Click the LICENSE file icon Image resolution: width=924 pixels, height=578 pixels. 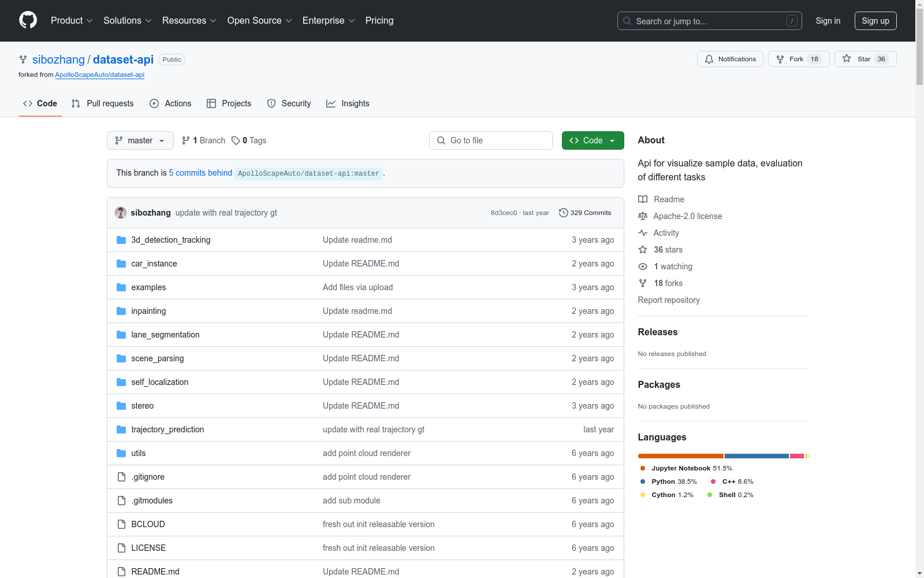(121, 548)
